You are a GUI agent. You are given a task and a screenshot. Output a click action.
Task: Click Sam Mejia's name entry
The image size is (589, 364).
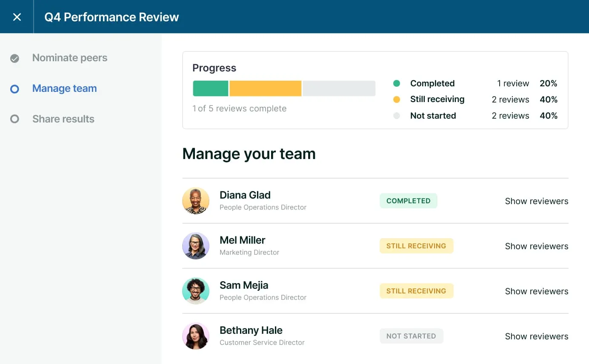244,285
